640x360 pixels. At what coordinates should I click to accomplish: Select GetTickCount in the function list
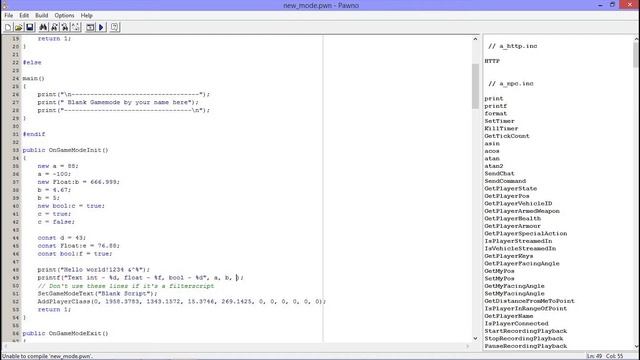click(x=507, y=136)
